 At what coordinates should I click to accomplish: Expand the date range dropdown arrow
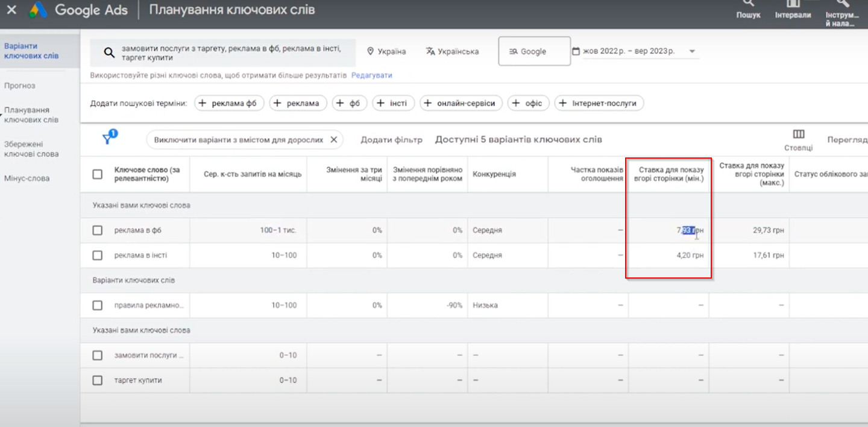tap(692, 51)
